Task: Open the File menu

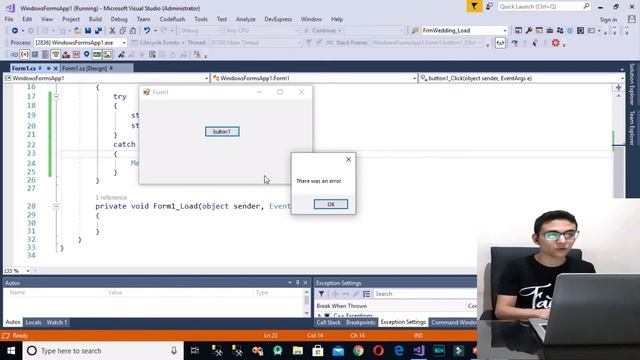Action: (x=9, y=19)
